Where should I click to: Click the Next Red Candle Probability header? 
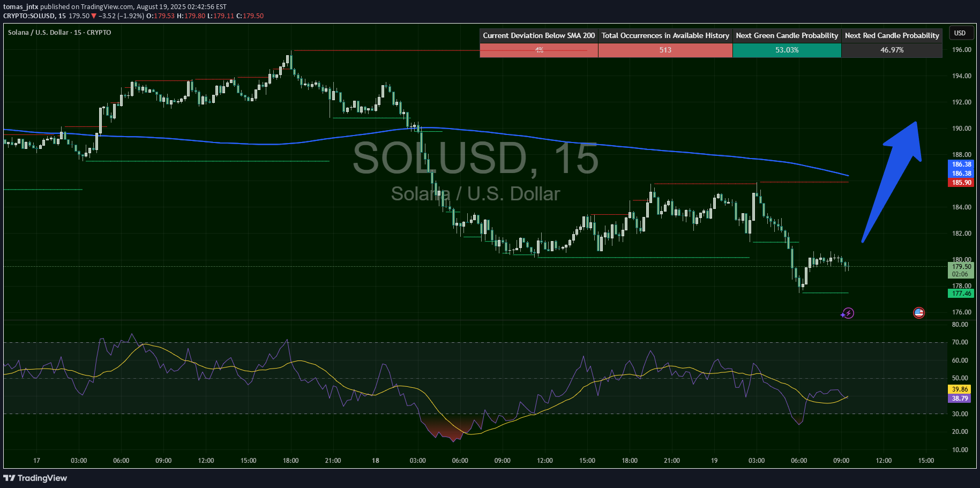click(x=892, y=35)
